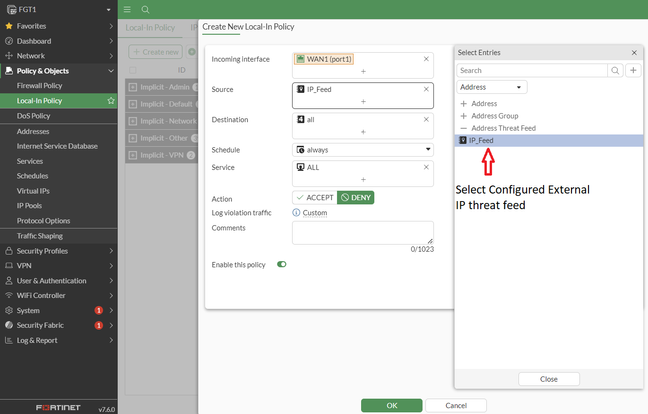This screenshot has height=414, width=648.
Task: Add another source entry with plus
Action: click(363, 102)
